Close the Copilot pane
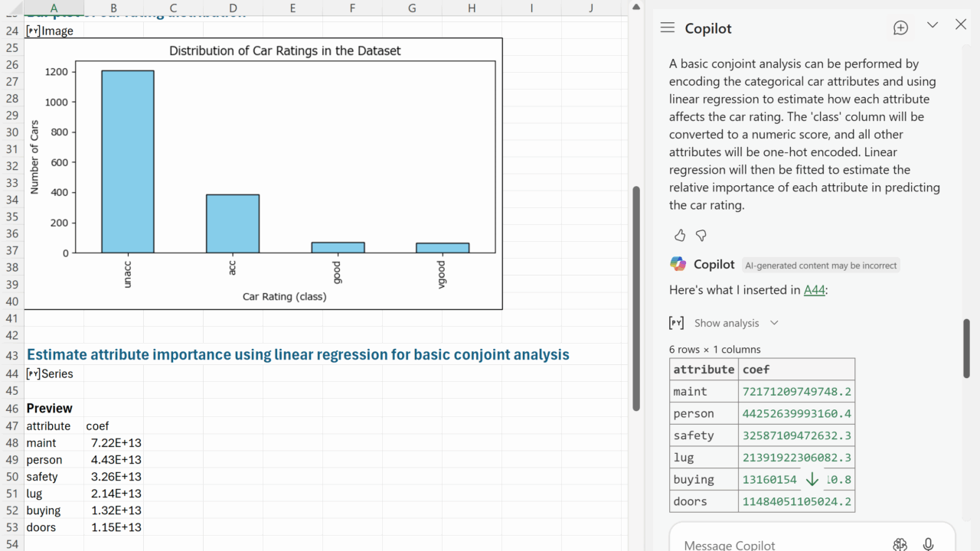 click(962, 25)
